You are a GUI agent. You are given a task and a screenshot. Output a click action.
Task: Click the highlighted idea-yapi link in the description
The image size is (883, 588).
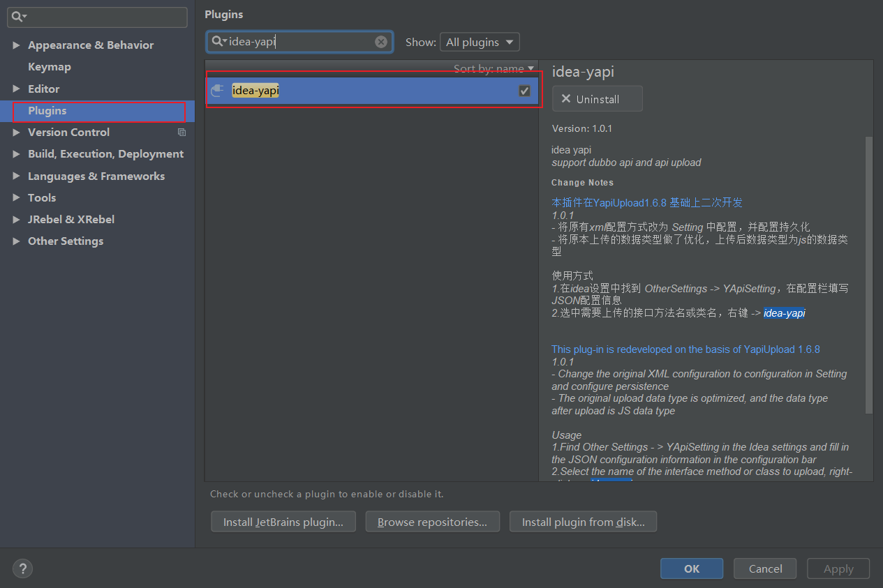784,312
